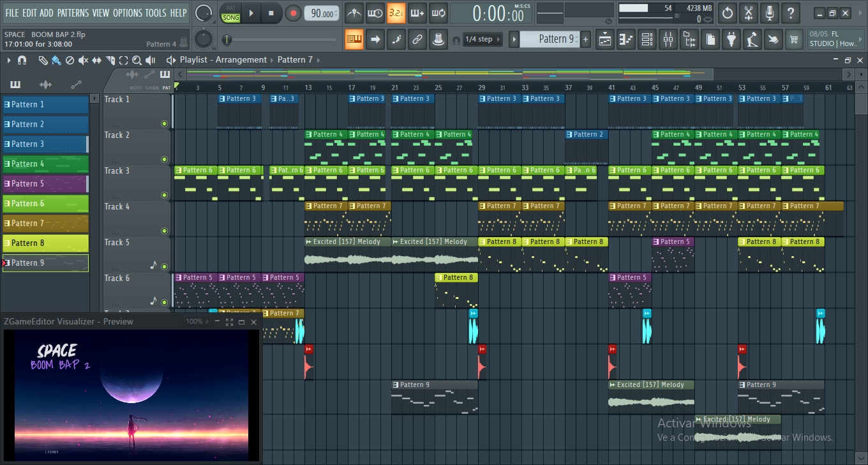Viewport: 868px width, 465px height.
Task: Open news panel arrow
Action: (860, 40)
